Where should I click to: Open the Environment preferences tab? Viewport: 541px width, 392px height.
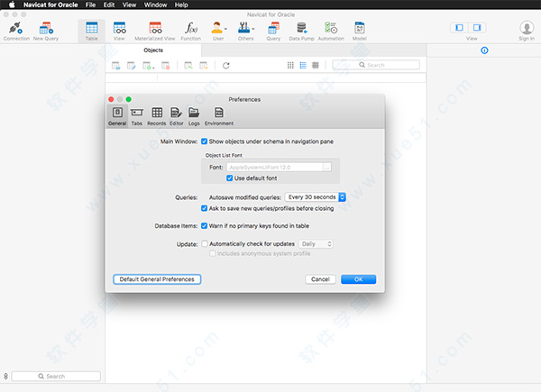(218, 114)
